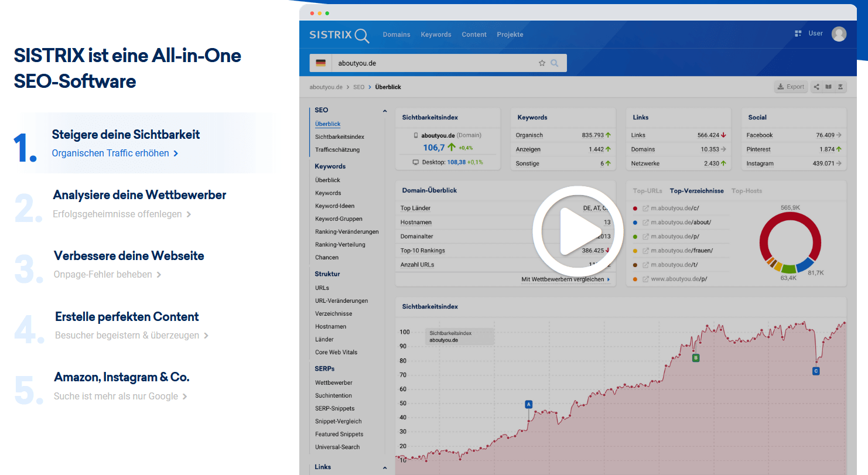This screenshot has width=868, height=475.
Task: Click the blue dot beside m.aboutyou.de/about/
Action: click(x=635, y=223)
